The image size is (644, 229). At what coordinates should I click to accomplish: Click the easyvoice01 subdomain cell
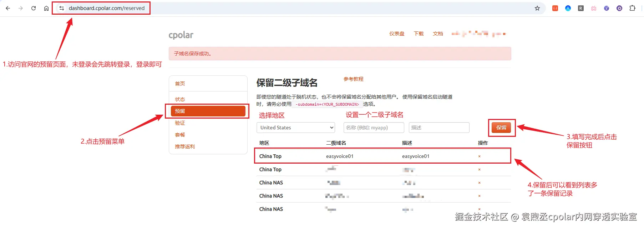coord(340,156)
